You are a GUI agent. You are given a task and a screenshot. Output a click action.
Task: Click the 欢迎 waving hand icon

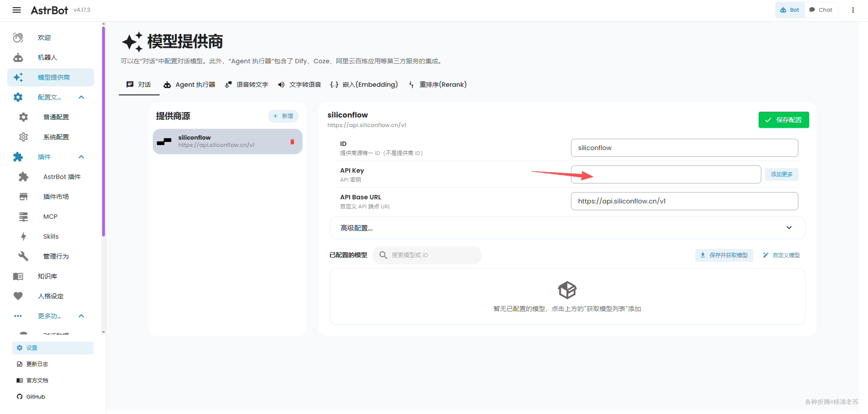(x=18, y=38)
